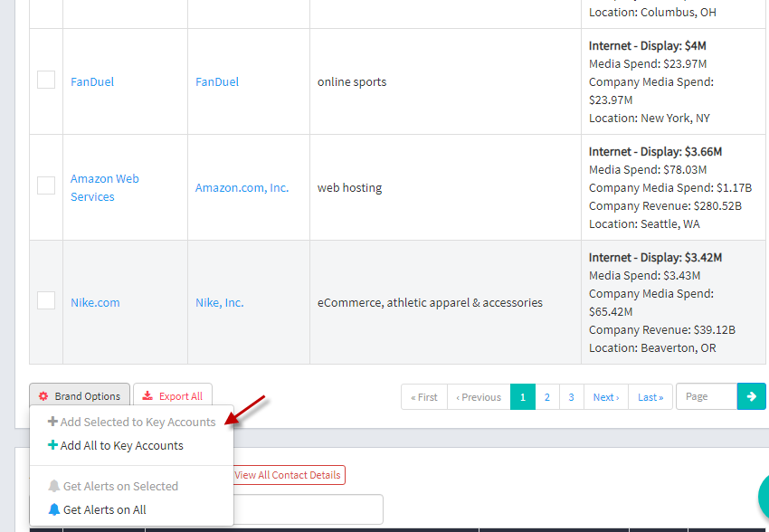Image resolution: width=769 pixels, height=532 pixels.
Task: Jump to the Last page
Action: pyautogui.click(x=650, y=397)
